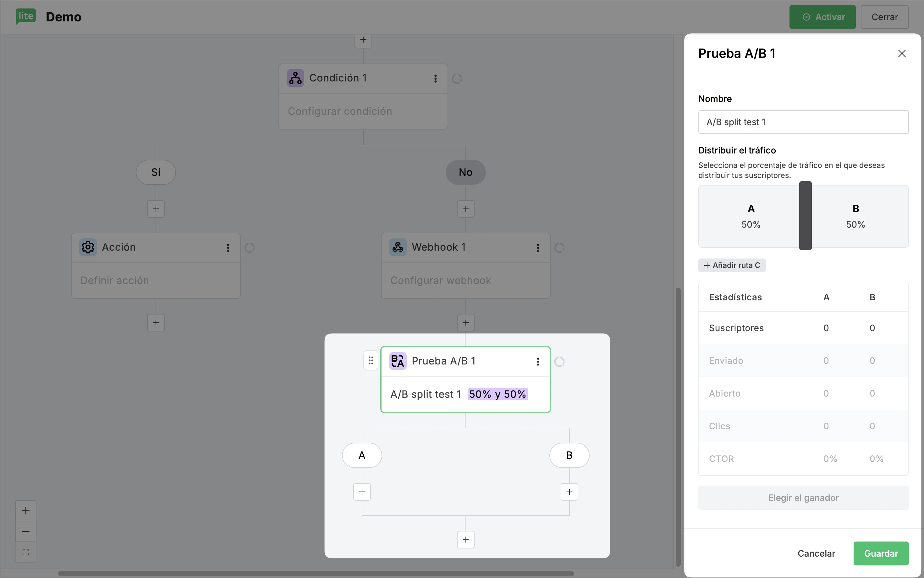Click the Sí branch label
Screen dimensions: 924x578
[156, 172]
